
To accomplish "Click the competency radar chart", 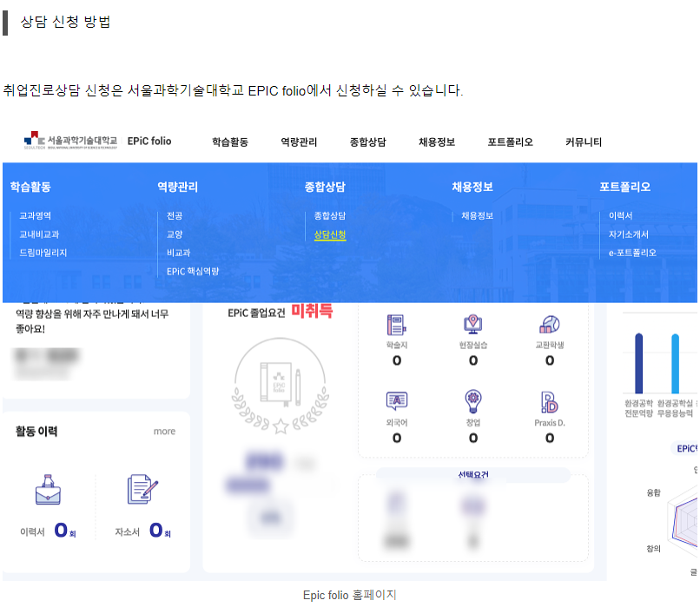I will (683, 521).
